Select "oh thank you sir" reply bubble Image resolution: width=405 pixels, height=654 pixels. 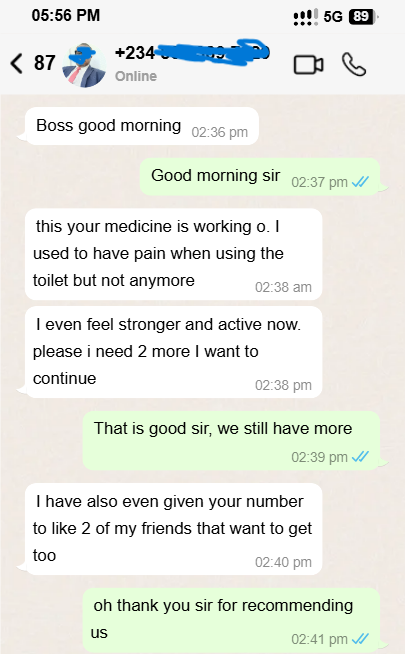(231, 620)
